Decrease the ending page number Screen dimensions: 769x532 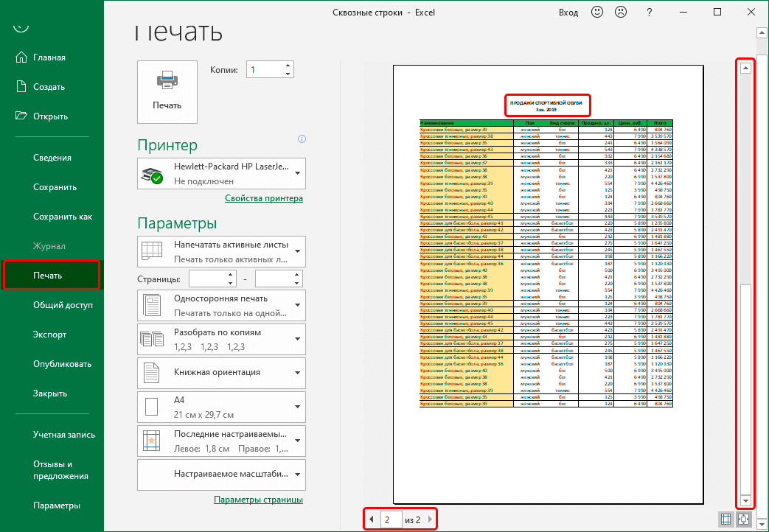pyautogui.click(x=296, y=283)
